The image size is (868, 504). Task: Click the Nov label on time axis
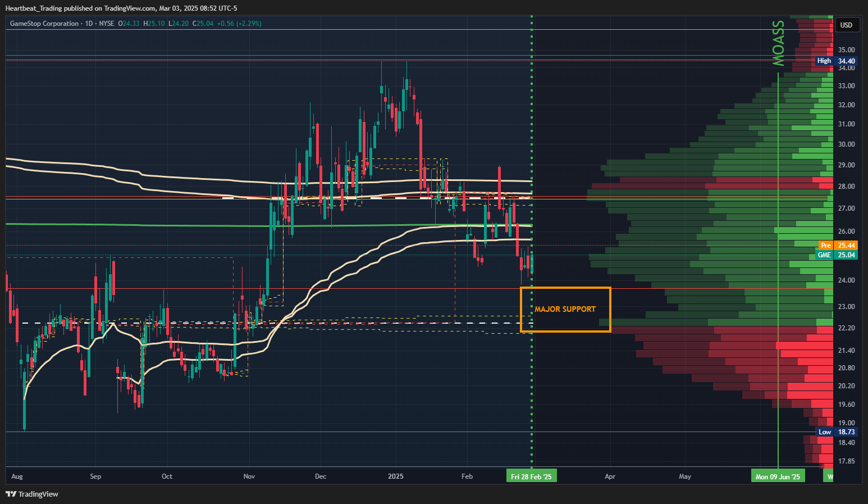coord(249,476)
